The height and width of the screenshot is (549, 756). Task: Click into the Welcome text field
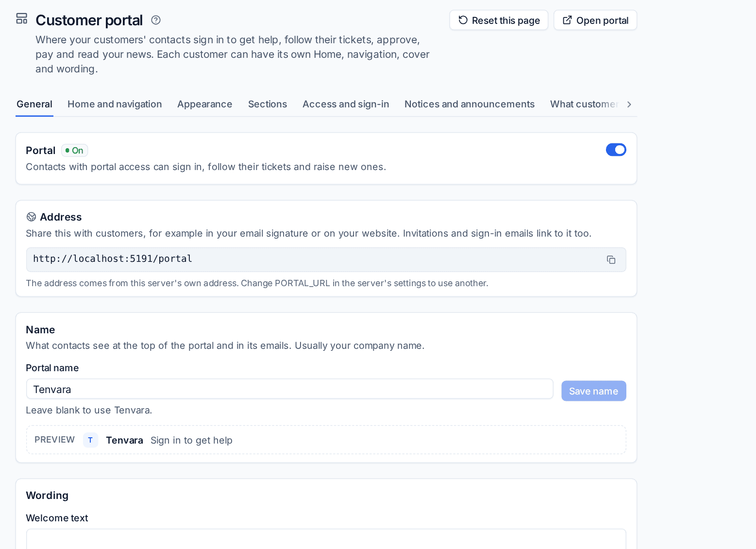(x=326, y=539)
